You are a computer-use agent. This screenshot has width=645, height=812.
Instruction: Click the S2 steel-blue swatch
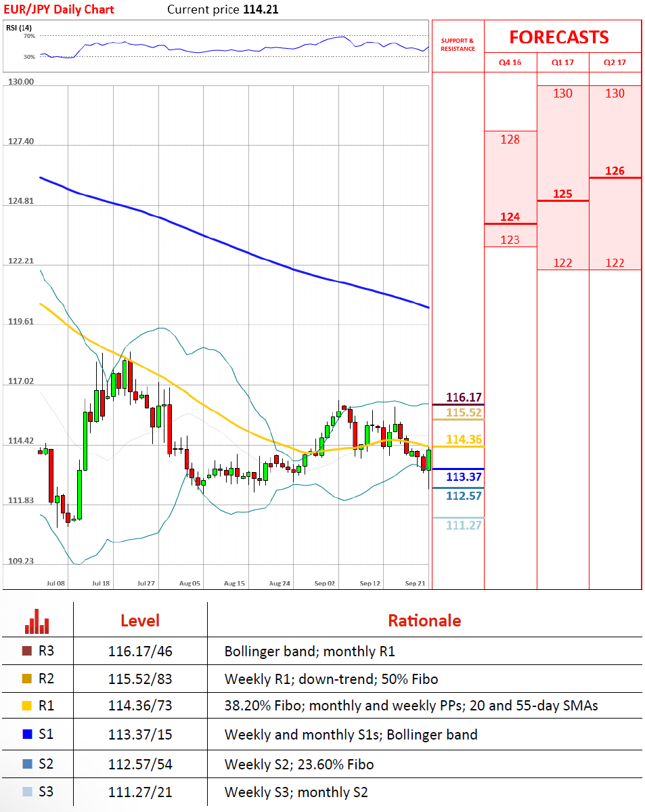coord(28,764)
